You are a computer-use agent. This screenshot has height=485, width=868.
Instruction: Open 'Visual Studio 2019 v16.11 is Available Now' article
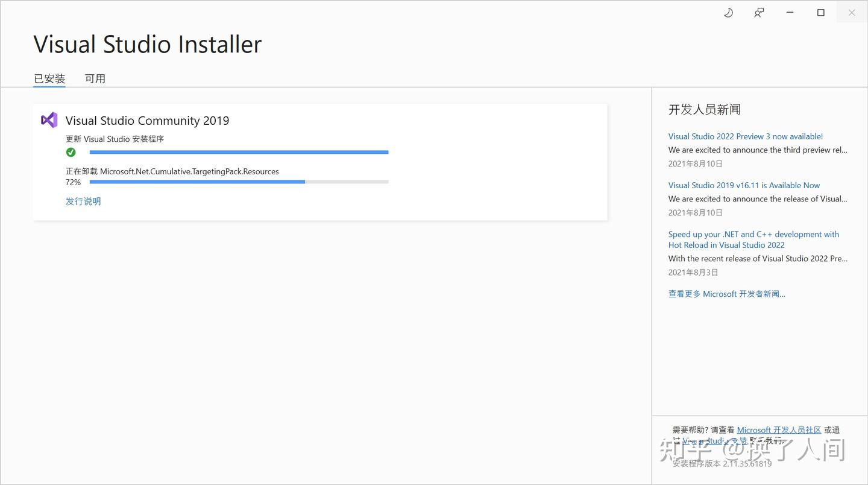click(743, 185)
